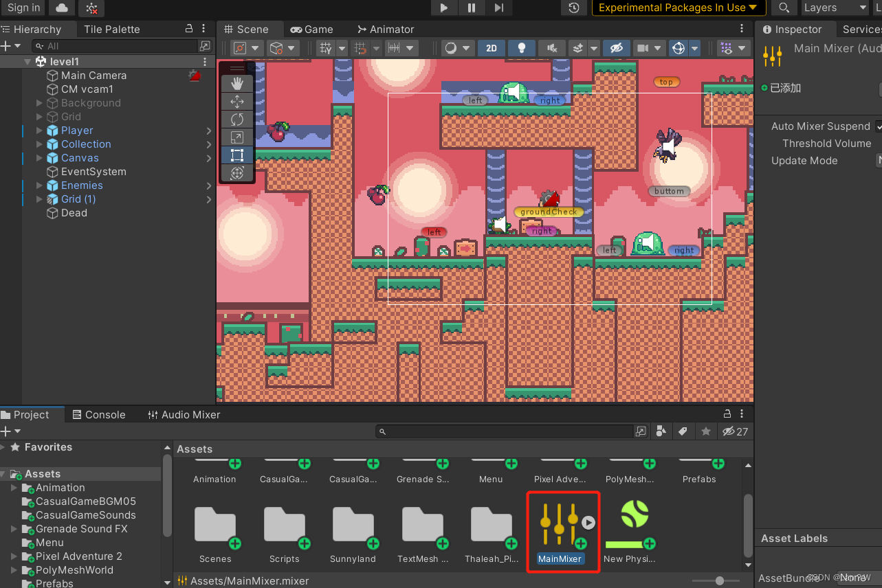The height and width of the screenshot is (588, 882).
Task: Switch to the Game tab
Action: click(x=311, y=29)
